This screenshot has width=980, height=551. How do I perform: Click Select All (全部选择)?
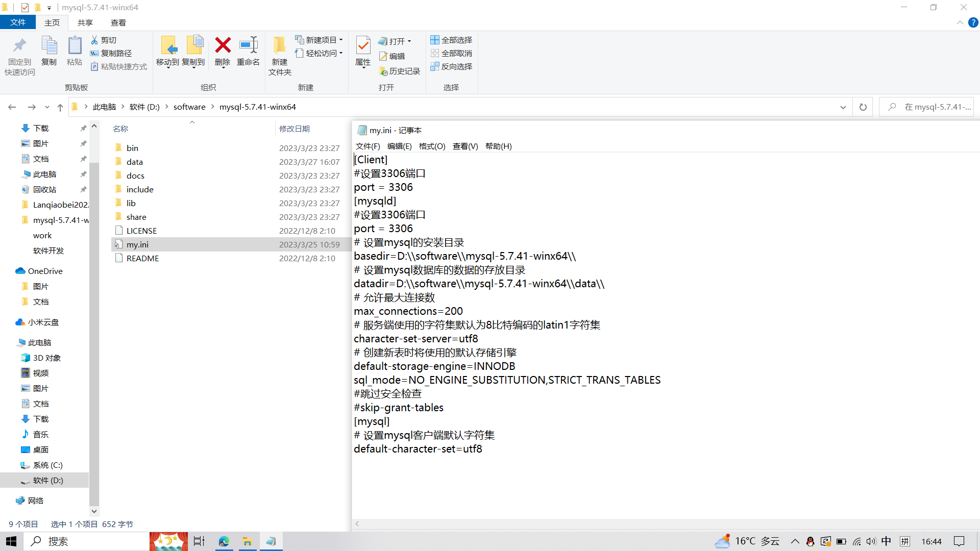point(451,40)
